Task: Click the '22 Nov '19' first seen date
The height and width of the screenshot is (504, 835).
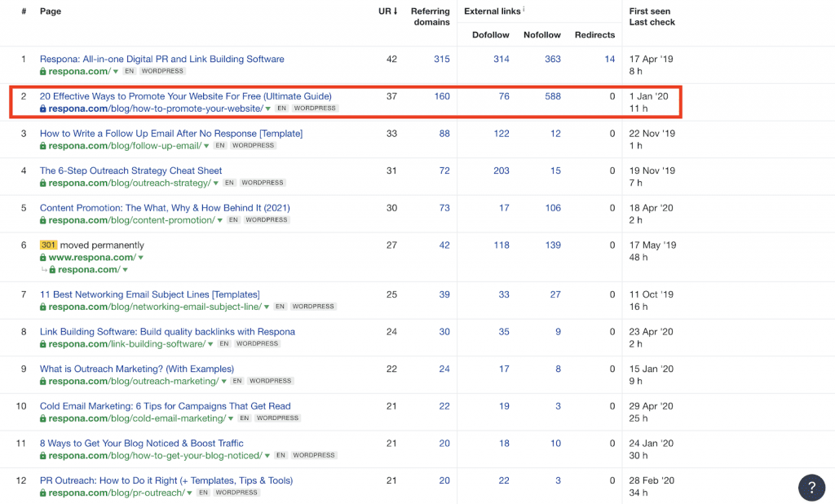Action: 652,134
